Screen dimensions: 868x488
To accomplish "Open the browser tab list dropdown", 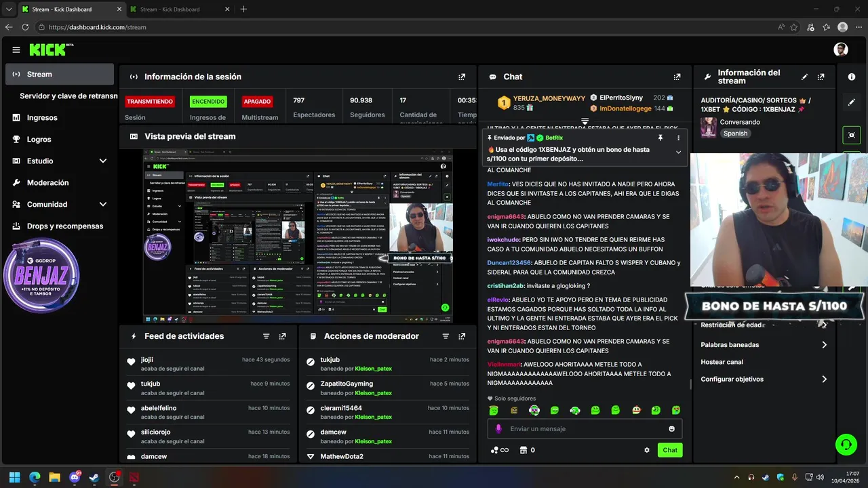I will (x=8, y=9).
